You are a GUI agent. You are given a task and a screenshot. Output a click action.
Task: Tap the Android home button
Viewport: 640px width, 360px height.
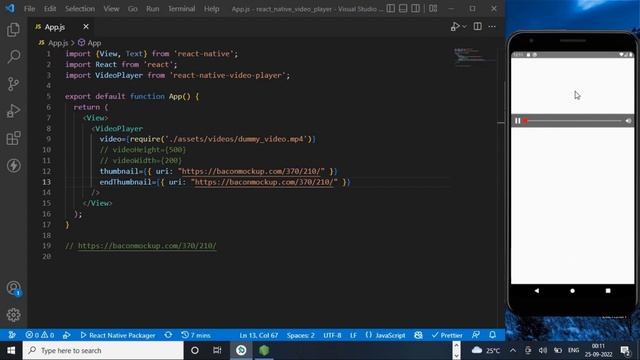tap(572, 291)
